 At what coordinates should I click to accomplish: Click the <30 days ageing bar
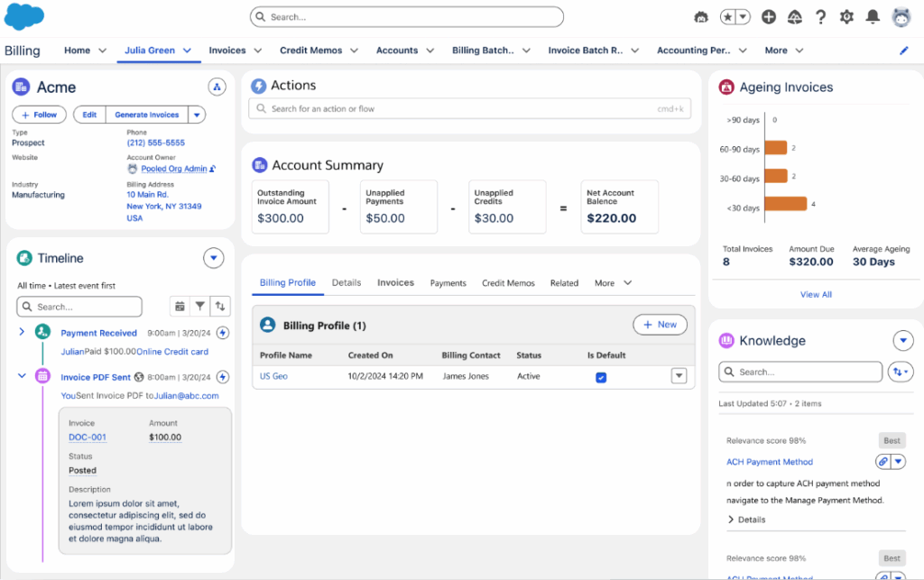(x=785, y=204)
